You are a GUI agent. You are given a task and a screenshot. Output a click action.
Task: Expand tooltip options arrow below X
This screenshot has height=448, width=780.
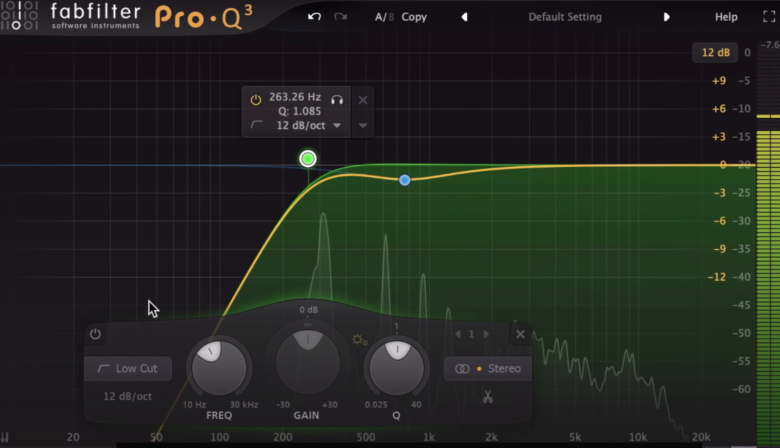tap(363, 126)
